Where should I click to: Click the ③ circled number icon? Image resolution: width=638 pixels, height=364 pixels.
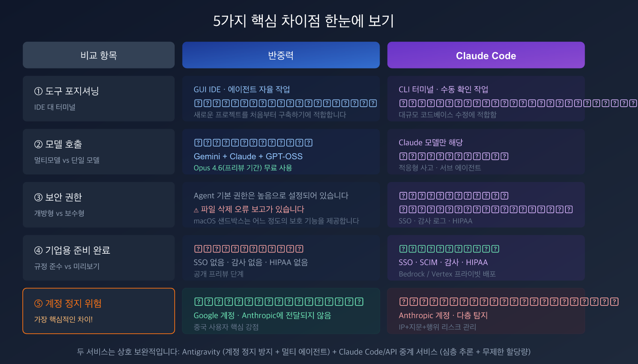click(x=38, y=197)
